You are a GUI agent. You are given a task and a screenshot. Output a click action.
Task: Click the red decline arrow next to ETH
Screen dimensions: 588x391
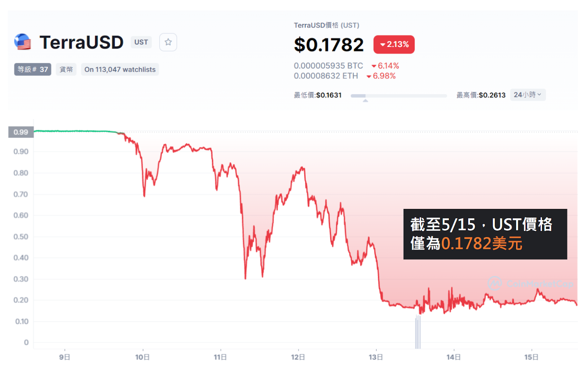(x=369, y=76)
